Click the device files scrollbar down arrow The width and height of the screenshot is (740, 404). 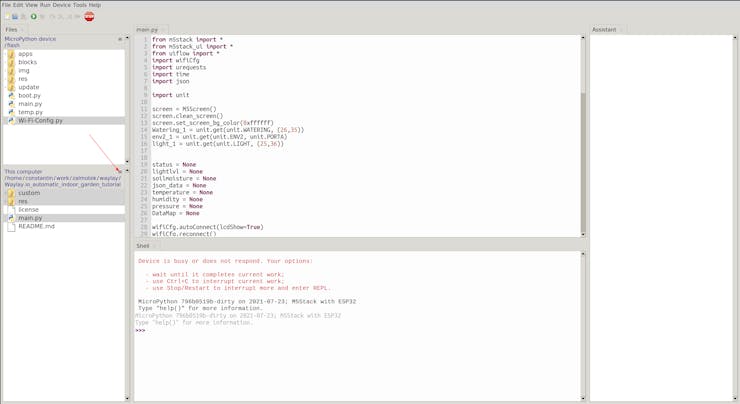pyautogui.click(x=127, y=161)
